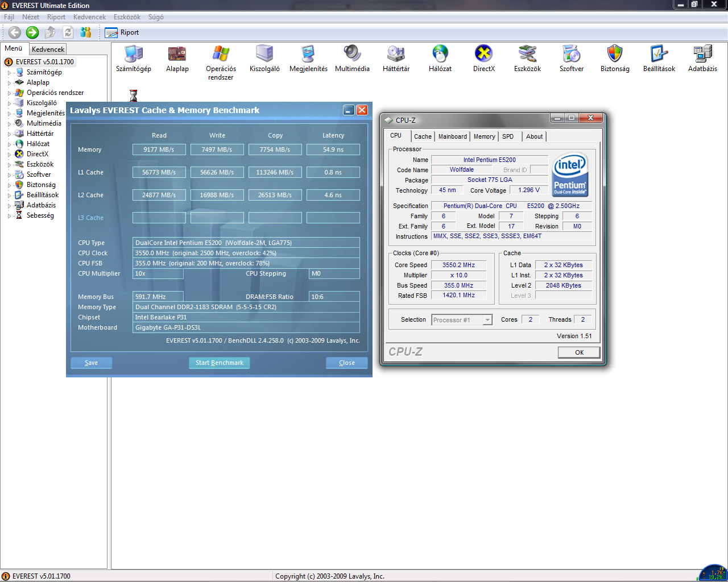The image size is (728, 582).
Task: Switch to the Kedvencek sidebar tab
Action: [x=48, y=49]
